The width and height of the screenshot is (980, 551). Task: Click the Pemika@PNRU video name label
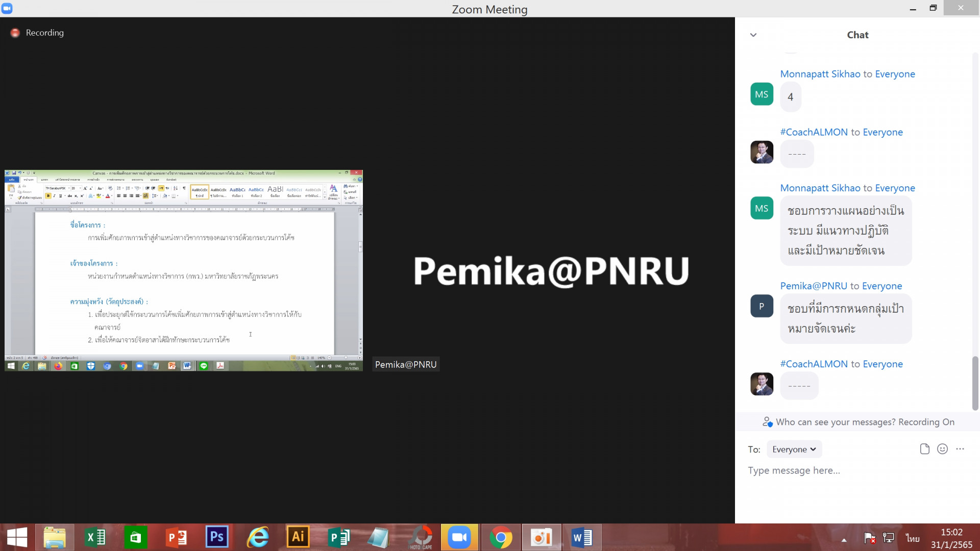coord(406,364)
